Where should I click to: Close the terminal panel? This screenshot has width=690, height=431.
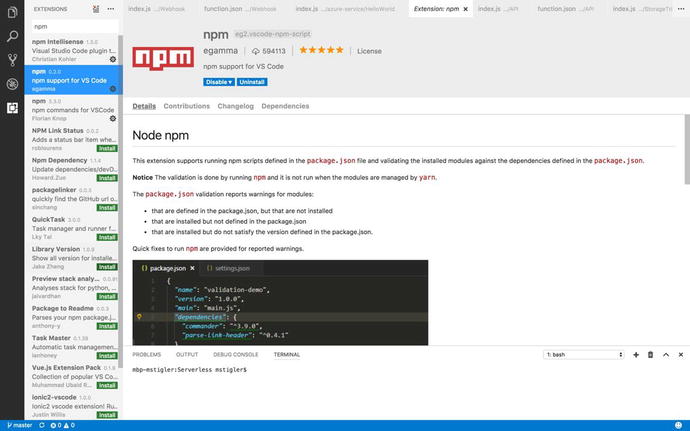tap(681, 354)
